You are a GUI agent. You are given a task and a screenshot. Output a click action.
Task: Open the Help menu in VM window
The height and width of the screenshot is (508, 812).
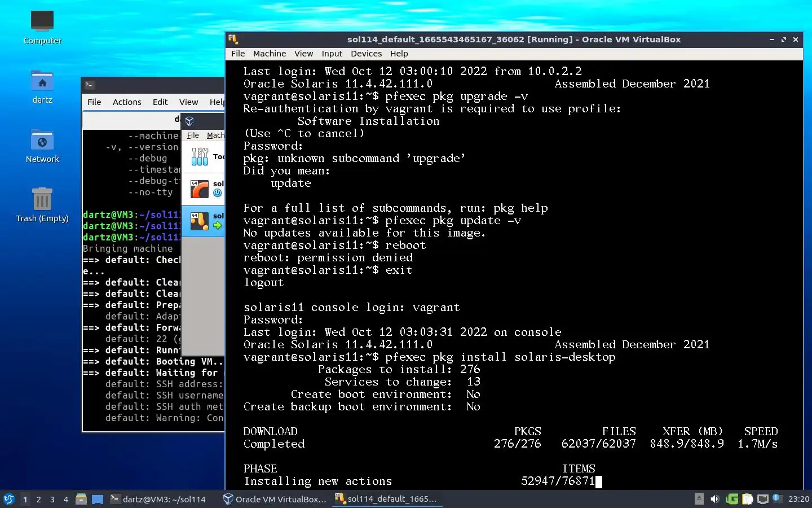point(399,54)
